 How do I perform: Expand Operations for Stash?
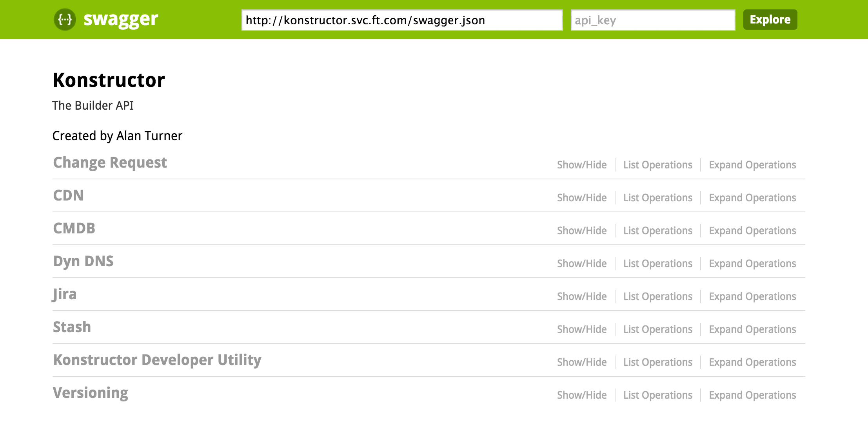tap(752, 329)
